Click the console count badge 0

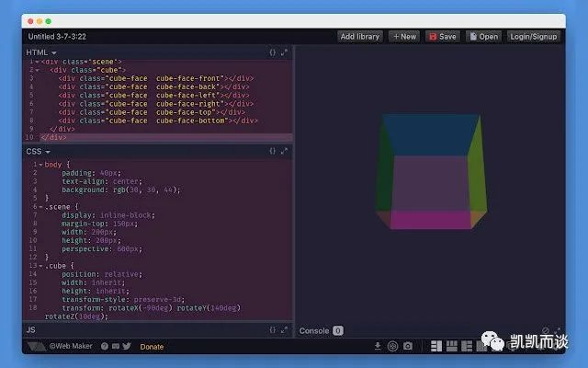point(338,330)
